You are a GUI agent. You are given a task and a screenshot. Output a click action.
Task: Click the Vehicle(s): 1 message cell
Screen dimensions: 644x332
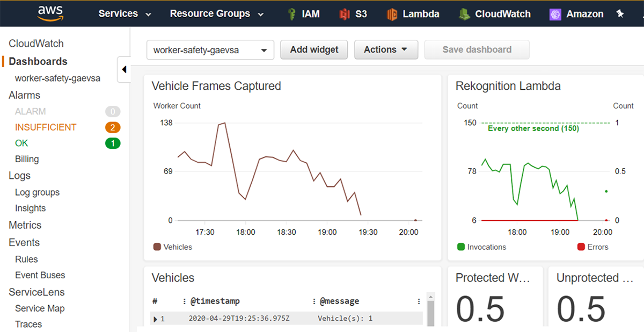click(345, 319)
